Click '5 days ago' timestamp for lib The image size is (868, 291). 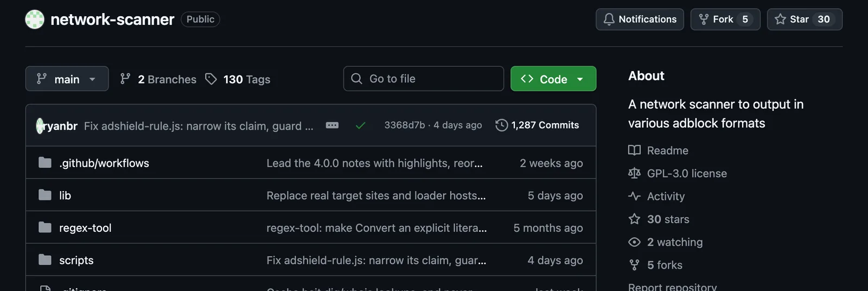pos(555,195)
